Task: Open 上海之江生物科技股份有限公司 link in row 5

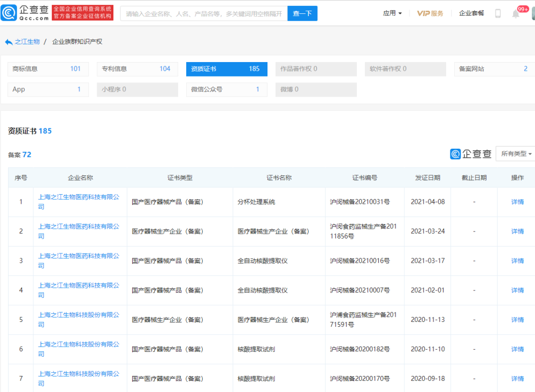Action: point(79,320)
